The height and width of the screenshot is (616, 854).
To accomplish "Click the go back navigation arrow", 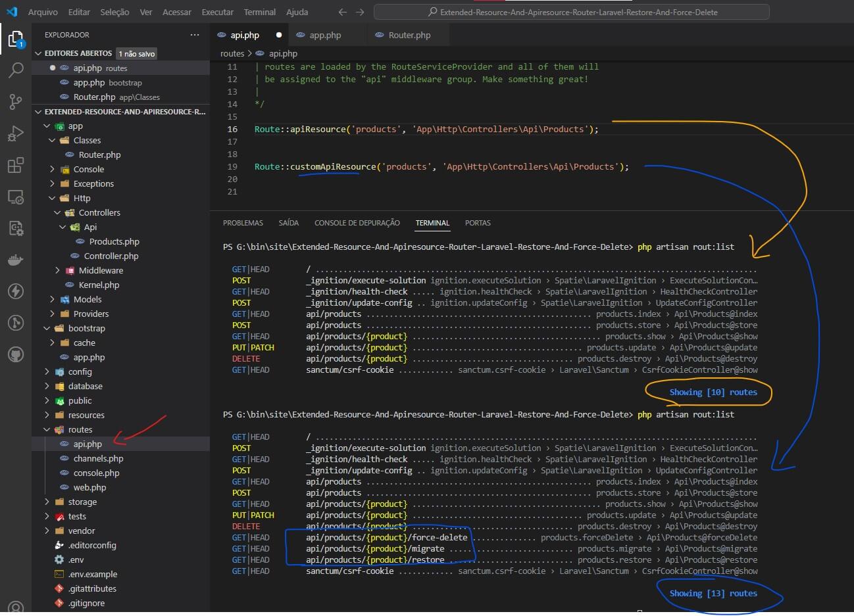I will point(342,12).
